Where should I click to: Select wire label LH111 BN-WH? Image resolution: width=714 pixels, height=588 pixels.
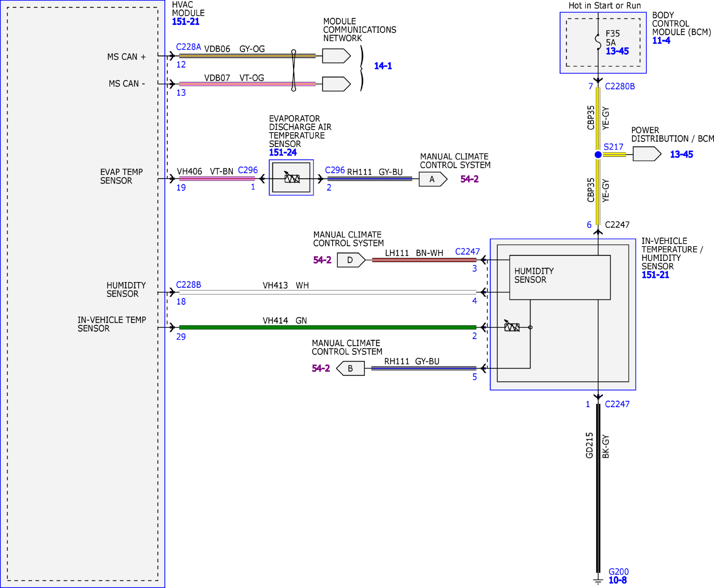click(414, 253)
